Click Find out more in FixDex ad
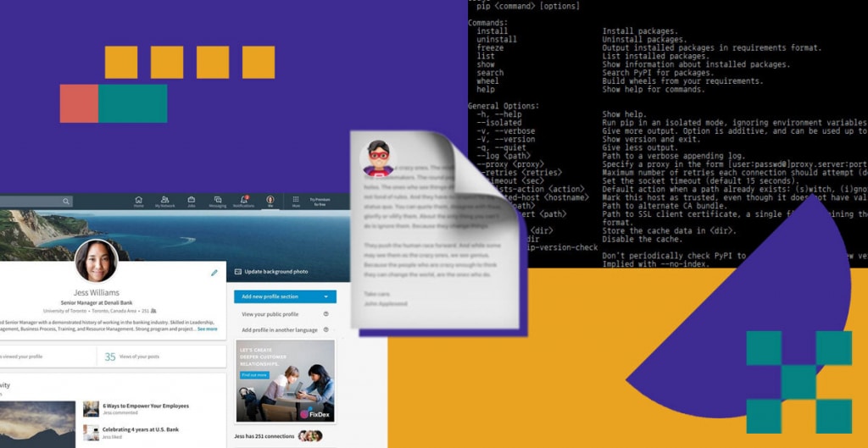 (x=254, y=375)
